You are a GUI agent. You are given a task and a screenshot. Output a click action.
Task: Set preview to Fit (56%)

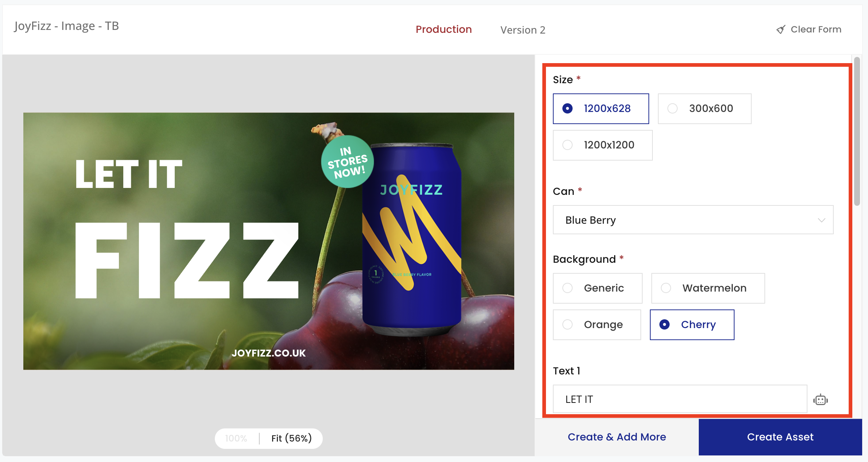(291, 438)
